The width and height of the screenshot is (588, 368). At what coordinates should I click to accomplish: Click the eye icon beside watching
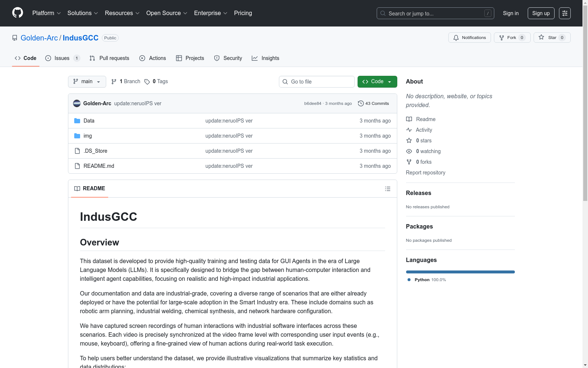pyautogui.click(x=409, y=151)
